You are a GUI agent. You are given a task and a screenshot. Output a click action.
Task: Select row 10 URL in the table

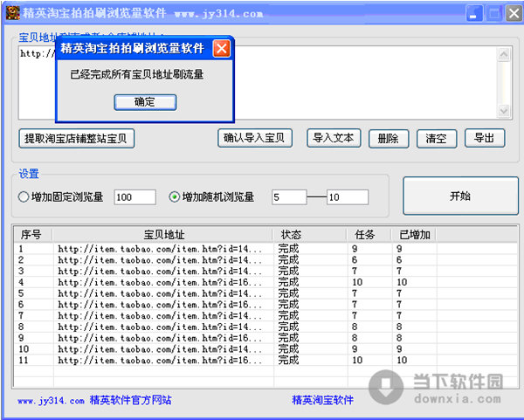coord(160,348)
